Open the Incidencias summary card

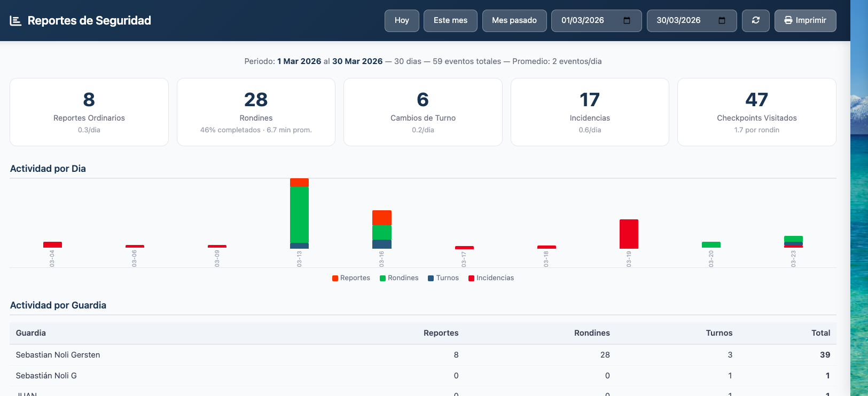(590, 112)
